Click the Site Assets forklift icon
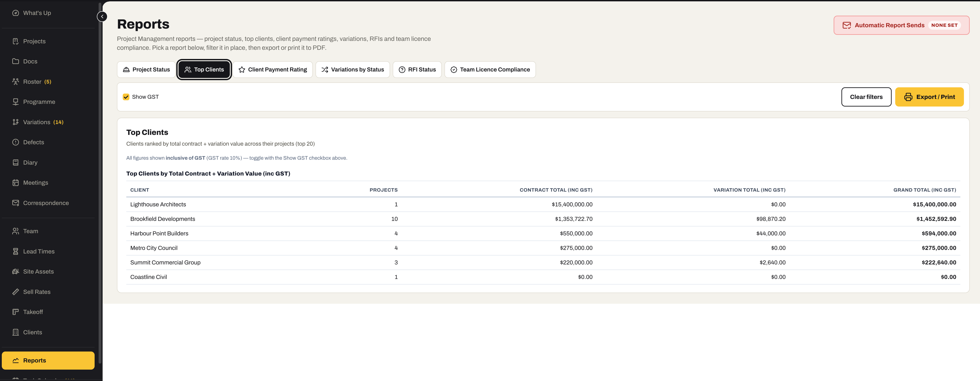Image resolution: width=980 pixels, height=381 pixels. click(x=16, y=271)
